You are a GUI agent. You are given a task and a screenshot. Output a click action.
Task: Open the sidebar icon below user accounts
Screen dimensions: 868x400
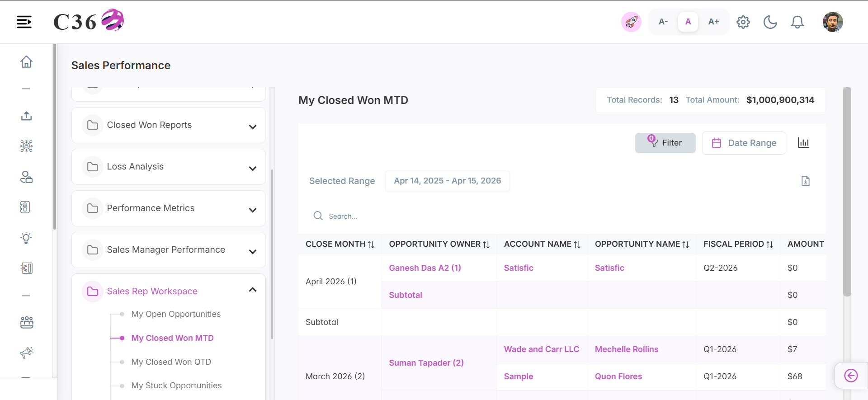pyautogui.click(x=25, y=207)
